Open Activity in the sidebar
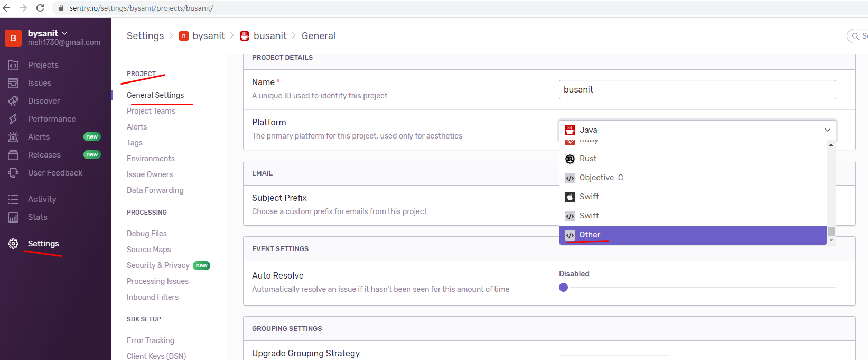This screenshot has height=360, width=868. (42, 199)
